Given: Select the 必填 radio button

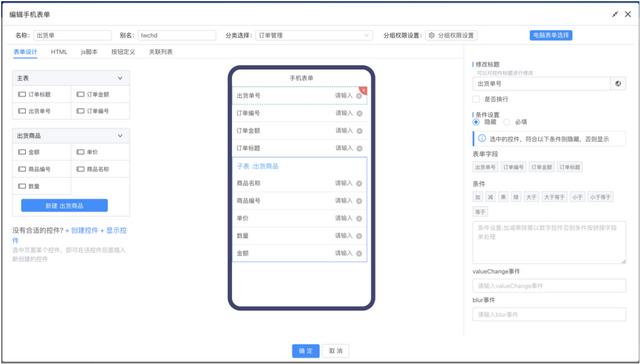Looking at the screenshot, I should pyautogui.click(x=507, y=122).
